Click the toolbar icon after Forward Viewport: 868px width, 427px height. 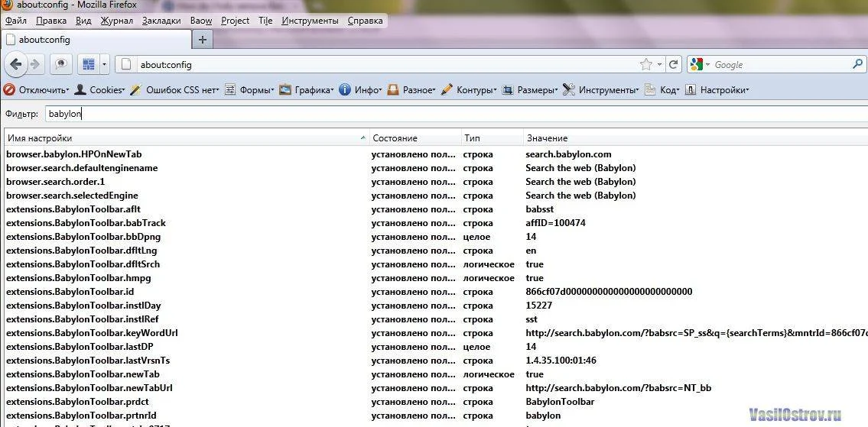click(x=60, y=65)
